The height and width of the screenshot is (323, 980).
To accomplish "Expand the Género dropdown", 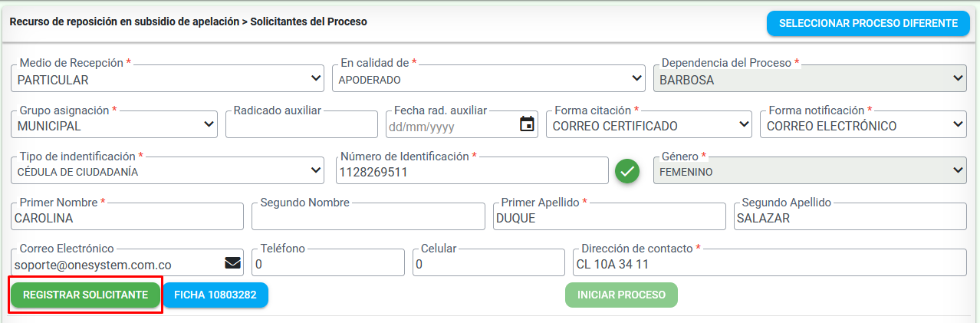I will [809, 171].
